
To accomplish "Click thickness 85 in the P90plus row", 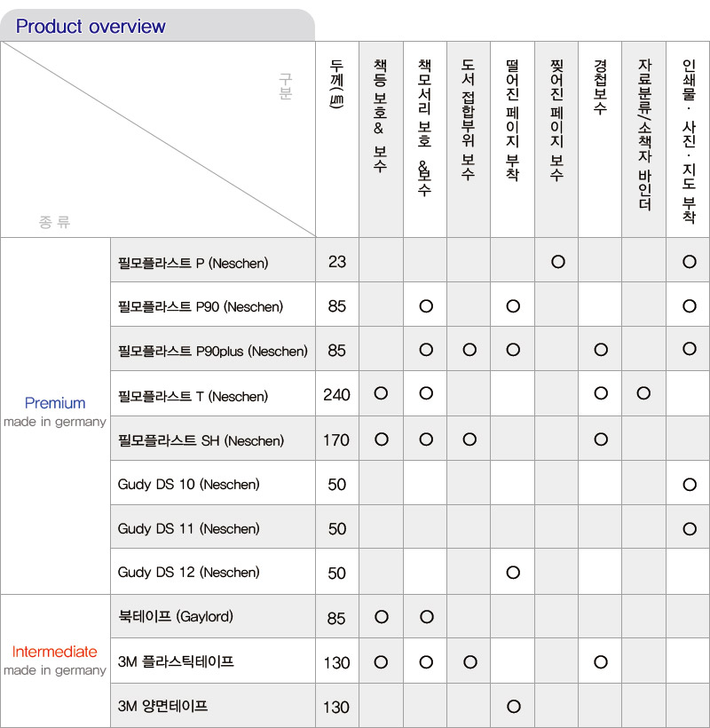I will pyautogui.click(x=337, y=351).
